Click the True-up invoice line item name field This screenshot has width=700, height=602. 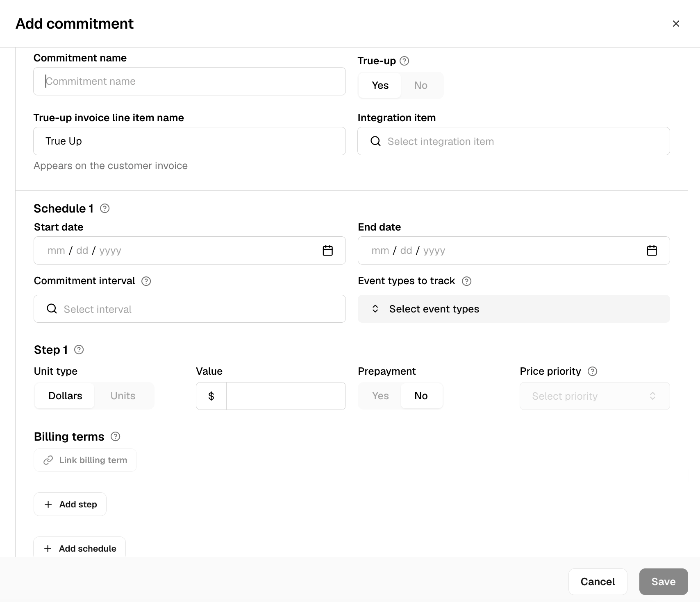190,141
